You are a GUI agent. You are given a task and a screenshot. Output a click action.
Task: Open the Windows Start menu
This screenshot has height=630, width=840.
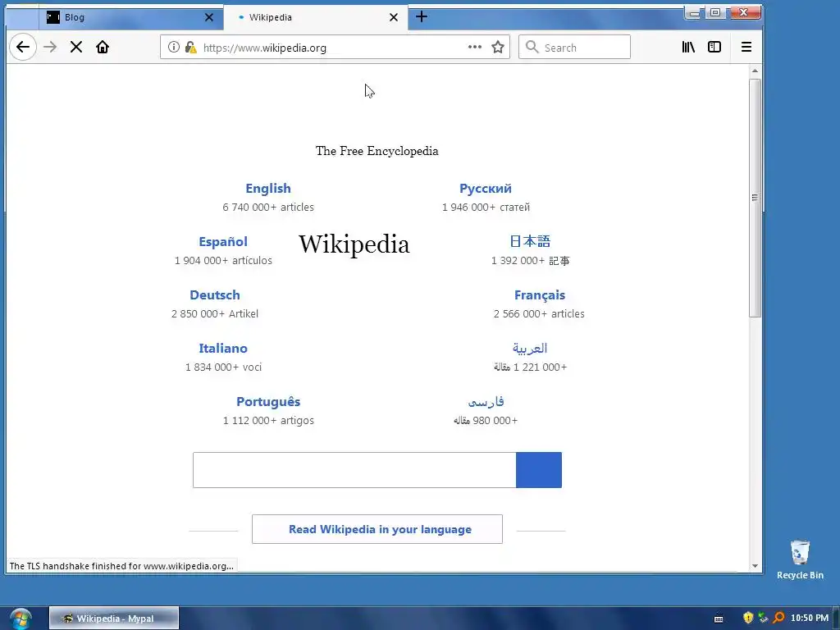(x=21, y=619)
